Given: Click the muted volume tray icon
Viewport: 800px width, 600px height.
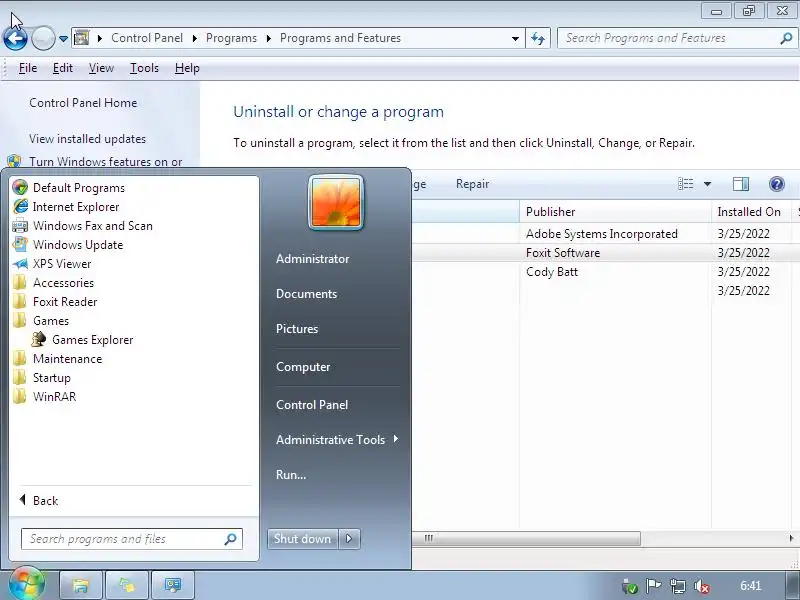Looking at the screenshot, I should tap(702, 587).
